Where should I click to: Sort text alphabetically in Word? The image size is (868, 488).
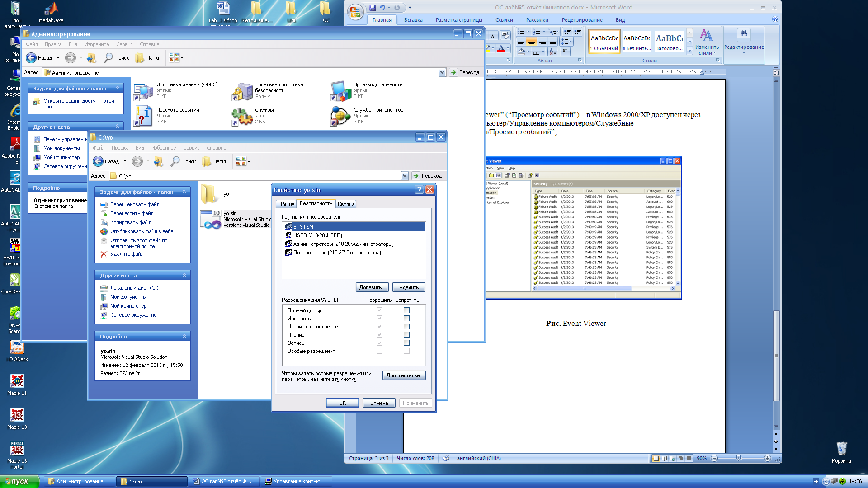(553, 52)
